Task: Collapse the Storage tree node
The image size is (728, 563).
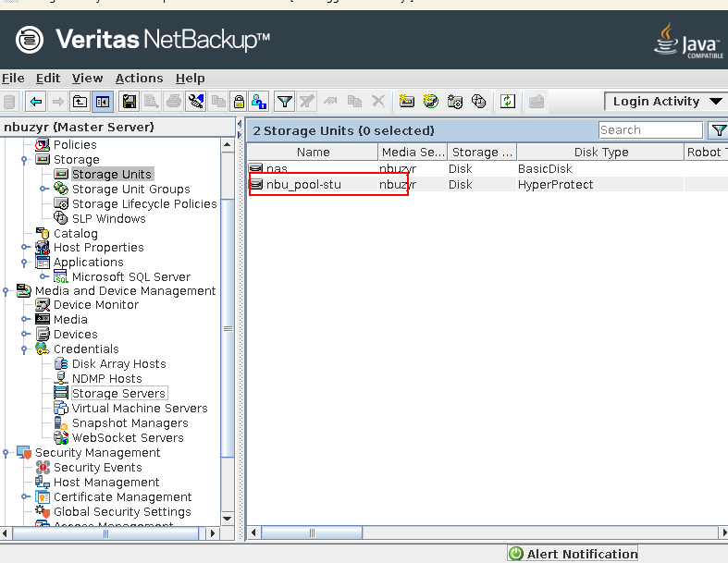Action: [x=24, y=160]
